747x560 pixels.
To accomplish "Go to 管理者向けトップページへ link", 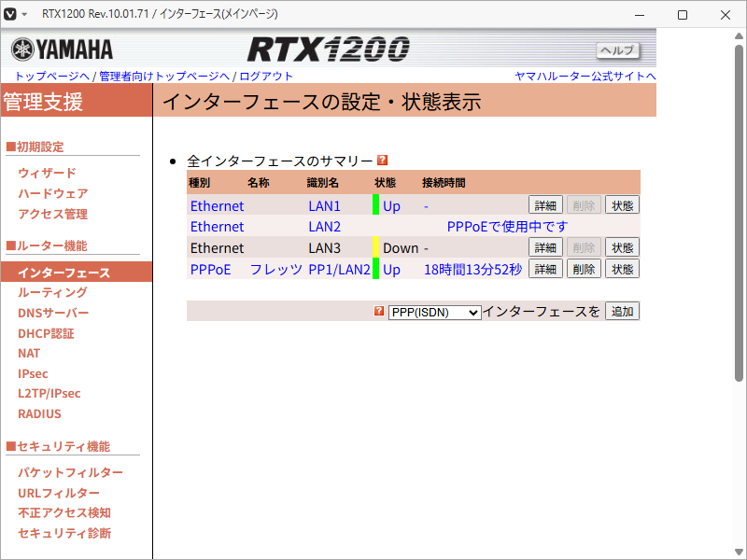I will pos(164,77).
